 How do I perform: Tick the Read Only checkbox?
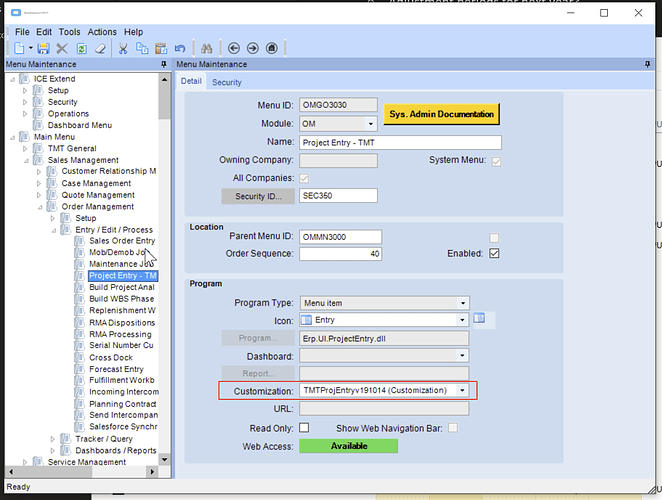click(x=304, y=427)
